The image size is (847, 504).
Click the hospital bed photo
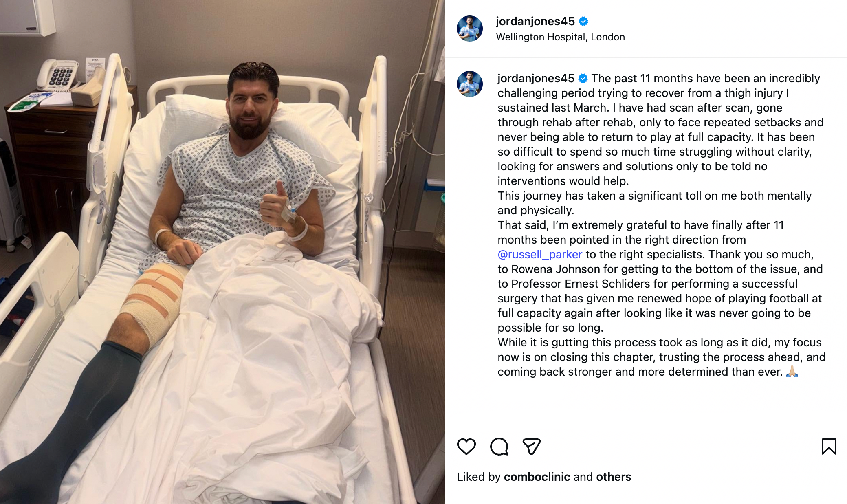(x=222, y=252)
